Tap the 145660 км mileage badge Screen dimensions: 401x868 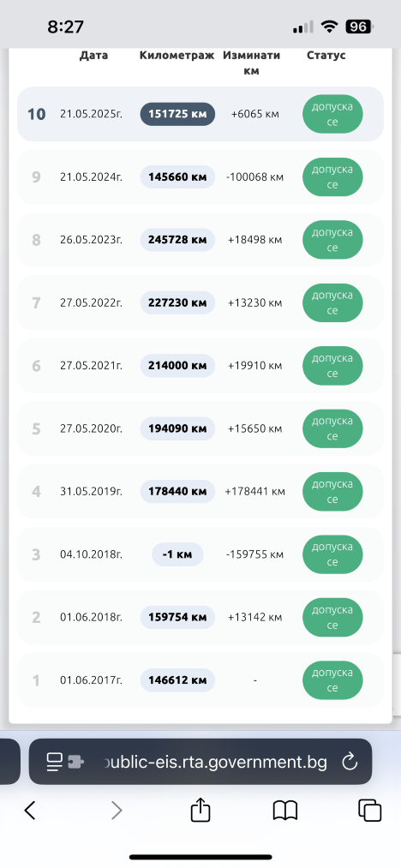[x=177, y=177]
